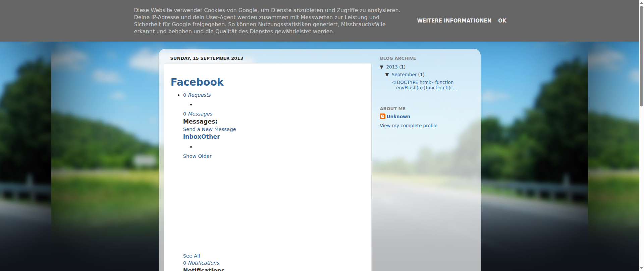644x271 pixels.
Task: Click the See All link
Action: tap(192, 256)
